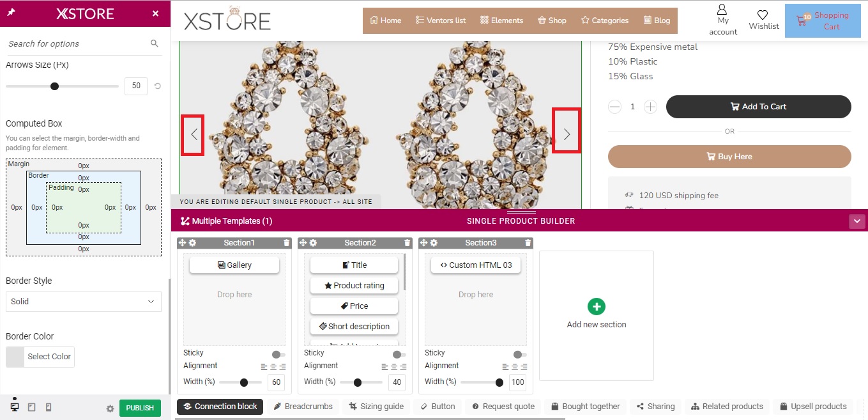Toggle Sticky switch for Section3
Image resolution: width=868 pixels, height=420 pixels.
[x=519, y=354]
